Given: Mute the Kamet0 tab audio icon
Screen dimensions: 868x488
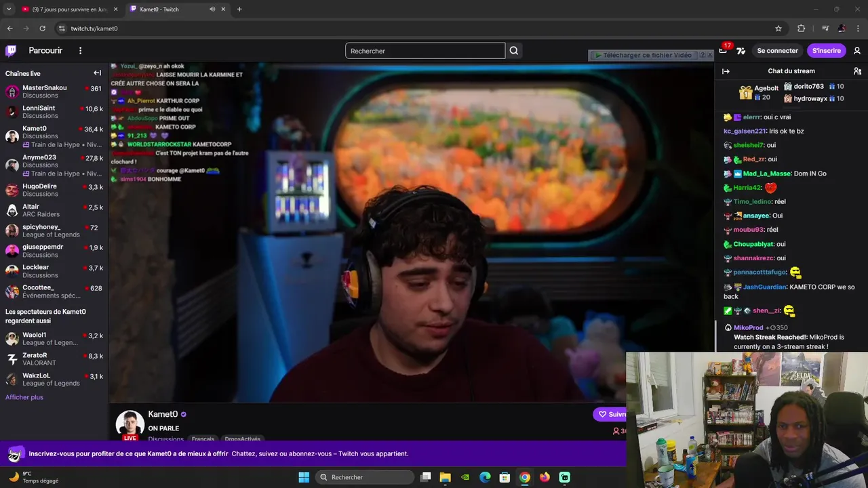Looking at the screenshot, I should pyautogui.click(x=212, y=9).
